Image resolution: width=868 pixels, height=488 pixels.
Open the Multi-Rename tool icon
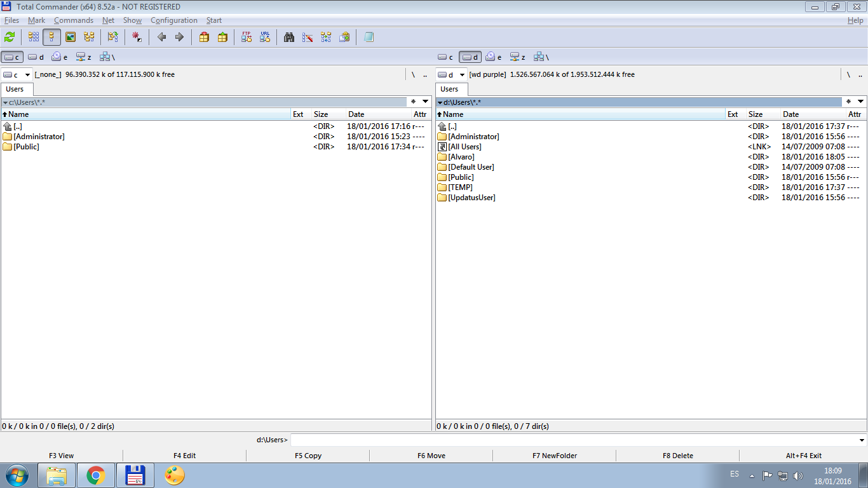click(x=308, y=37)
